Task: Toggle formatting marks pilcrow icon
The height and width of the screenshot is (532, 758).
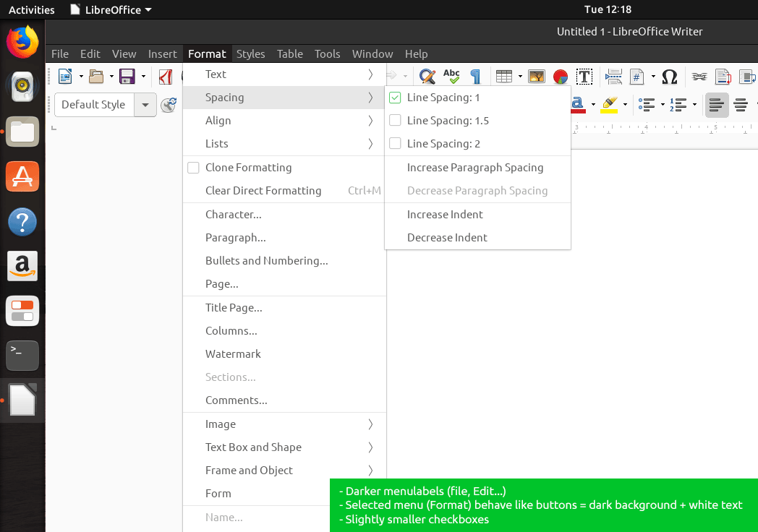Action: click(476, 77)
